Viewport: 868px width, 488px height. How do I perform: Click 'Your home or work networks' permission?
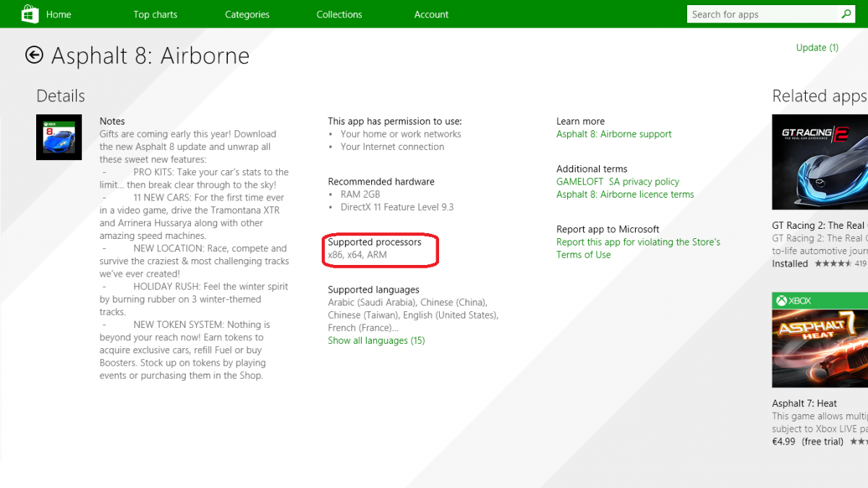[401, 134]
